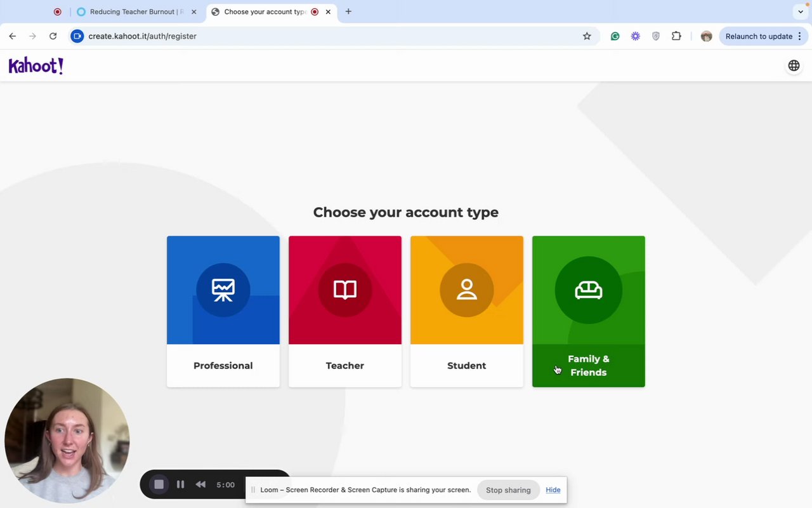Expand the tab search dropdown arrow
812x508 pixels.
click(x=801, y=11)
